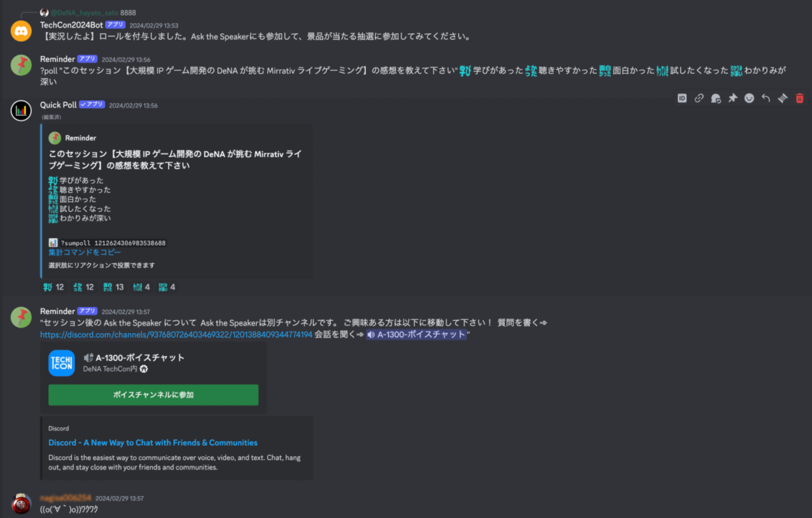Click the TechCon2024Bot username
Image resolution: width=812 pixels, height=518 pixels.
[71, 25]
